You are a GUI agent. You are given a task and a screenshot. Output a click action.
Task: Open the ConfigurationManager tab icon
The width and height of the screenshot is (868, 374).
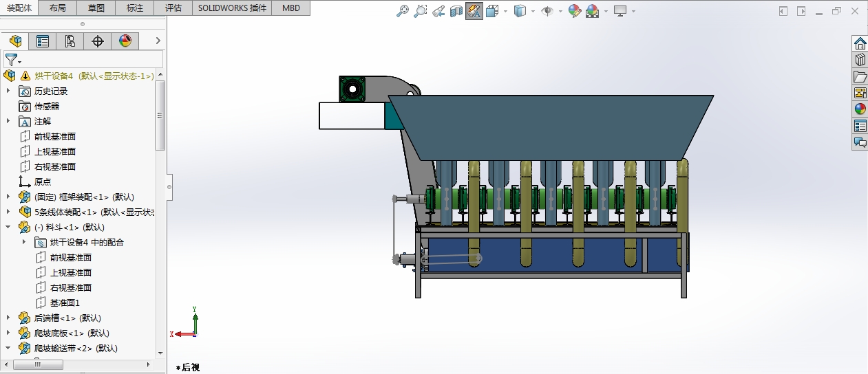point(70,41)
